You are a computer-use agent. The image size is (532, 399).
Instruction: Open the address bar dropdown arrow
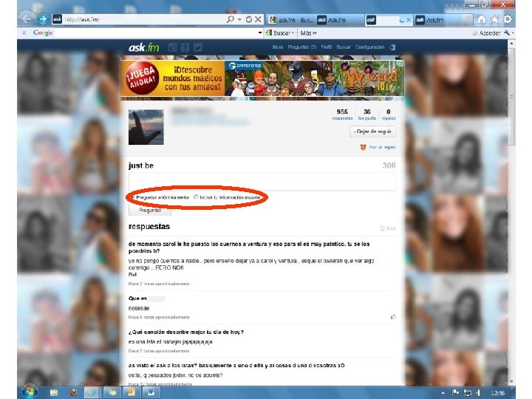click(x=239, y=19)
